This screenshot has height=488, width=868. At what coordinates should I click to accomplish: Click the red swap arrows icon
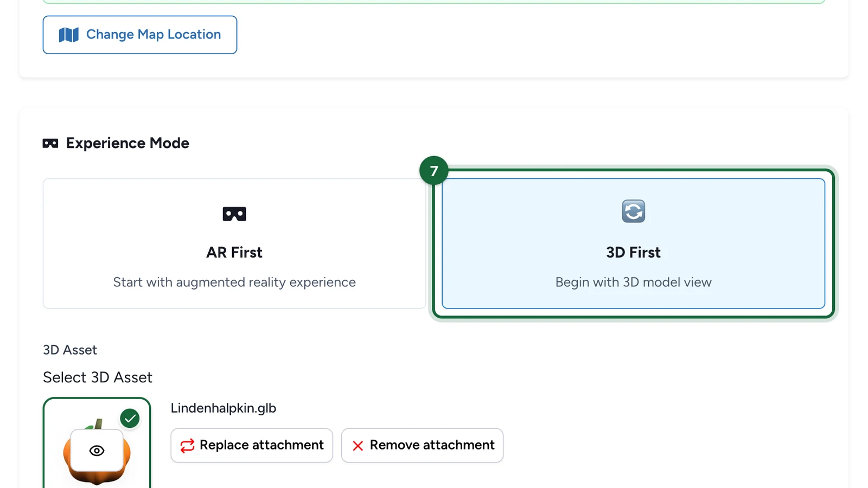187,446
